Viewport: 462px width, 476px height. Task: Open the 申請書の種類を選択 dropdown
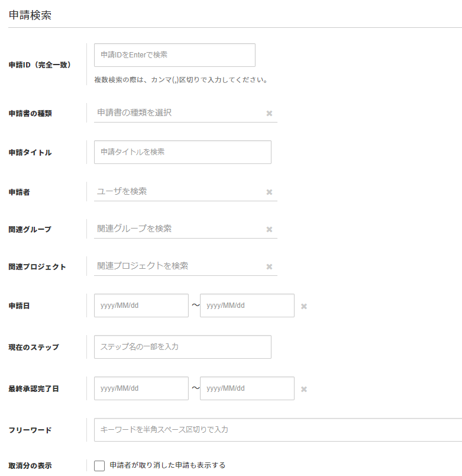[177, 112]
